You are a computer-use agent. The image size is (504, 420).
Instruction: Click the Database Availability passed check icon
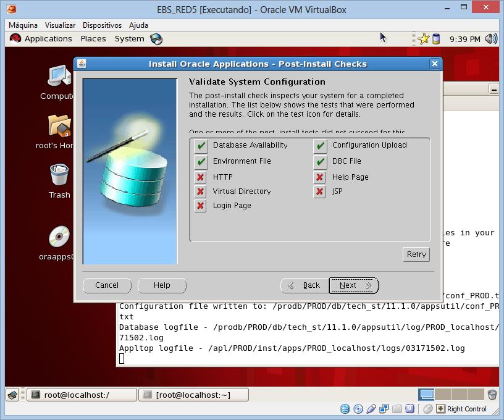point(201,146)
